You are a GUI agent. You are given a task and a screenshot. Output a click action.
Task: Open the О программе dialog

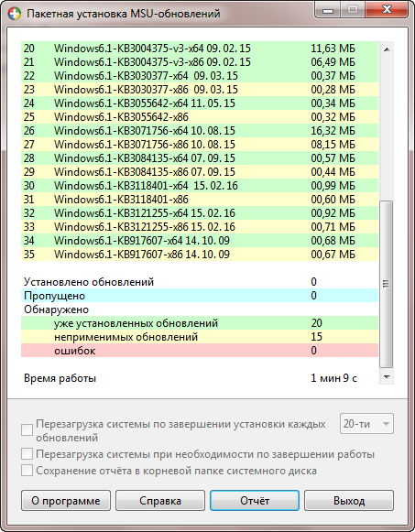(66, 501)
